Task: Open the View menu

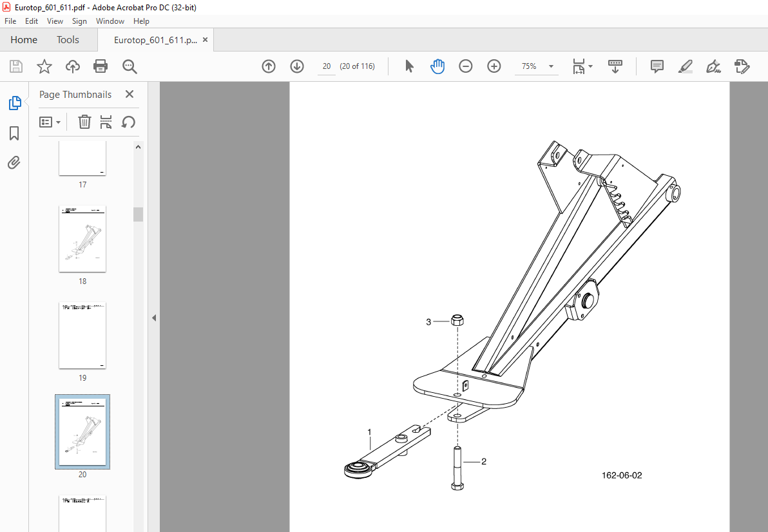Action: coord(55,21)
